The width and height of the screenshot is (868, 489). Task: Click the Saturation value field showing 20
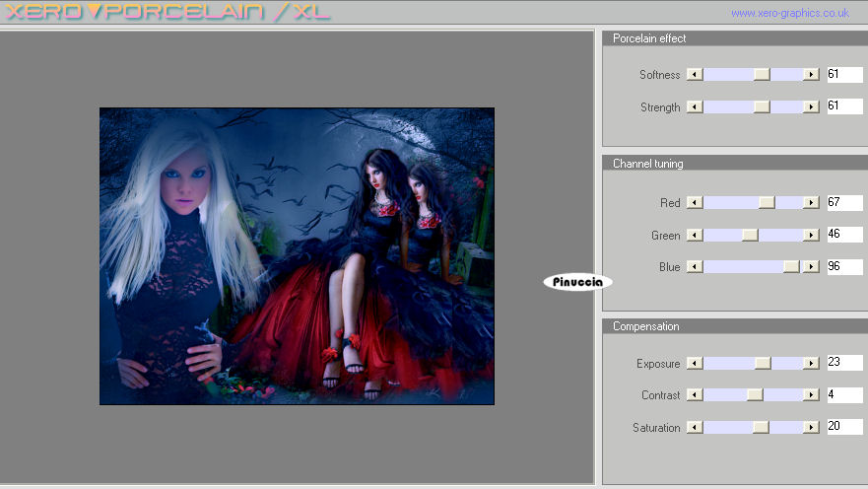click(x=844, y=426)
